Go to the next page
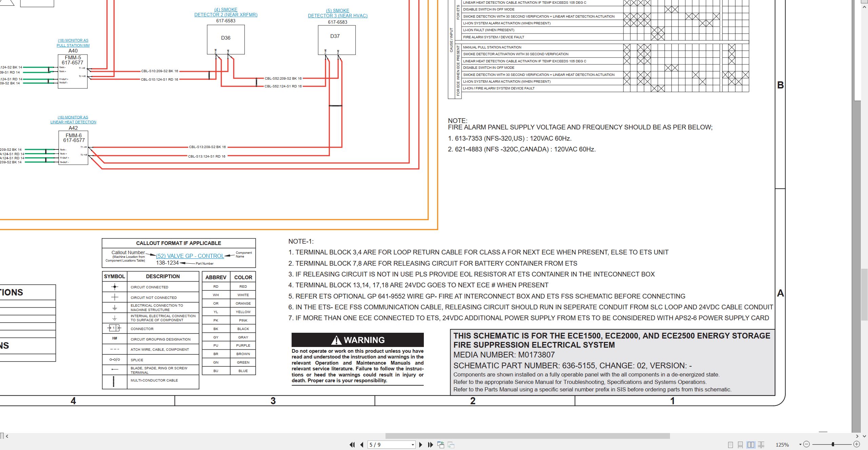Image resolution: width=868 pixels, height=450 pixels. point(421,445)
